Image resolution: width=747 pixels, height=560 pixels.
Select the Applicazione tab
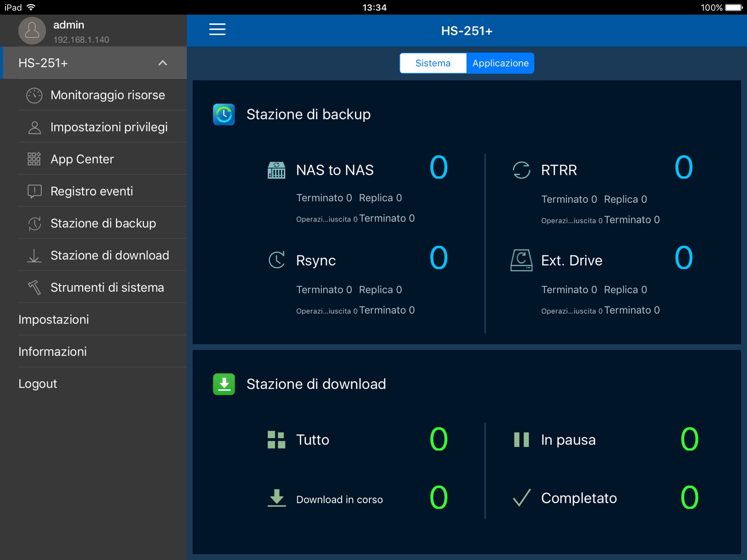tap(500, 63)
